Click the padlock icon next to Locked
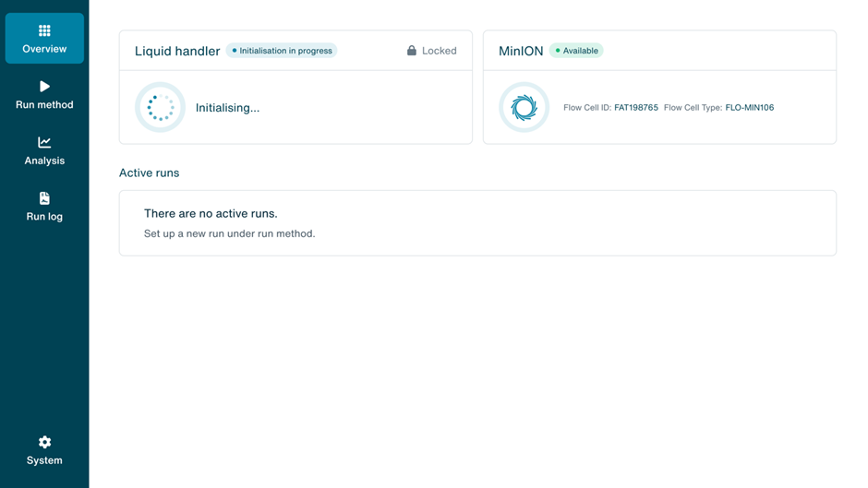The height and width of the screenshot is (488, 868). 411,51
